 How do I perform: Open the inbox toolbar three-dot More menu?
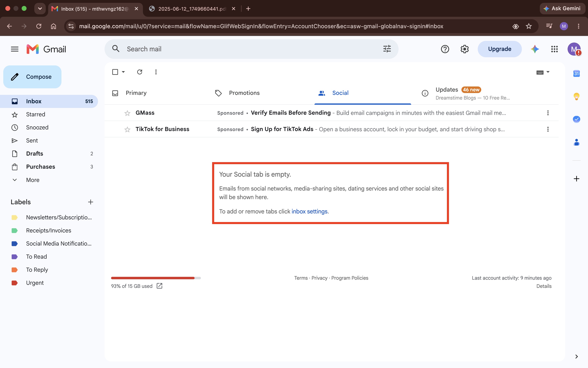click(x=156, y=72)
